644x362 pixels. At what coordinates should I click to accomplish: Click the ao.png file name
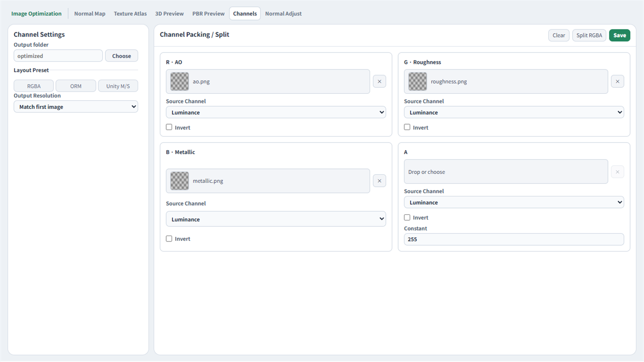click(x=201, y=81)
